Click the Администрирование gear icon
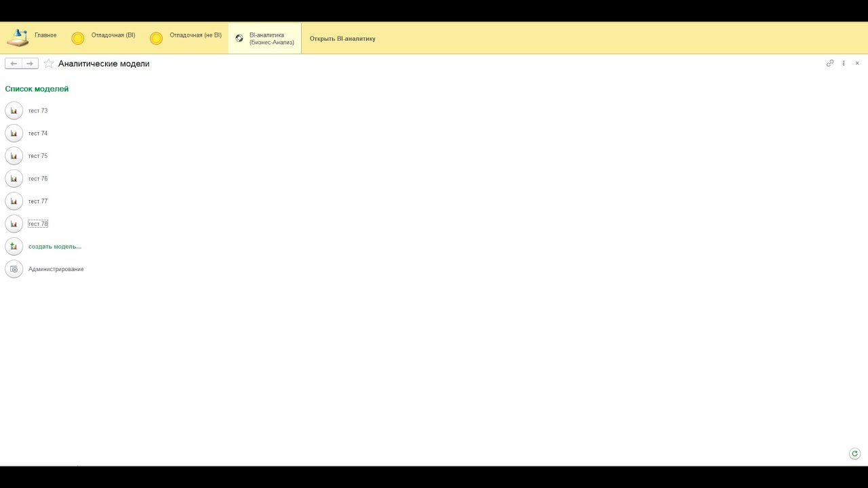The image size is (868, 488). [x=14, y=269]
